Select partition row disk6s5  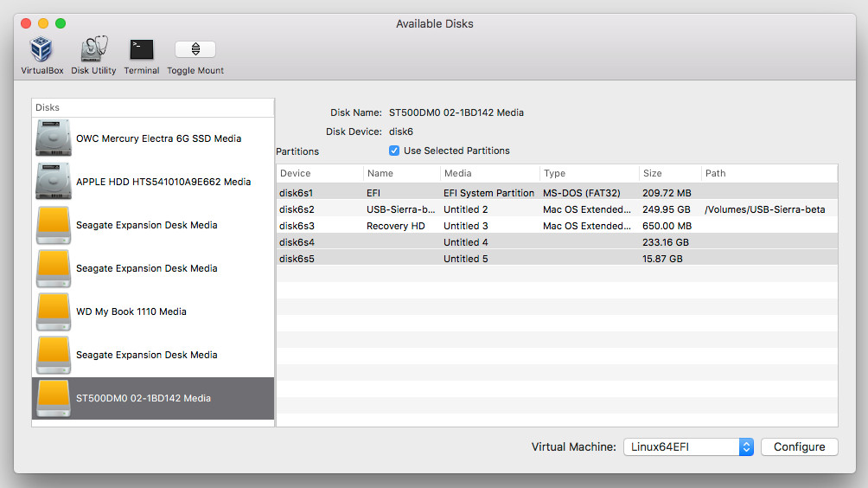[557, 259]
